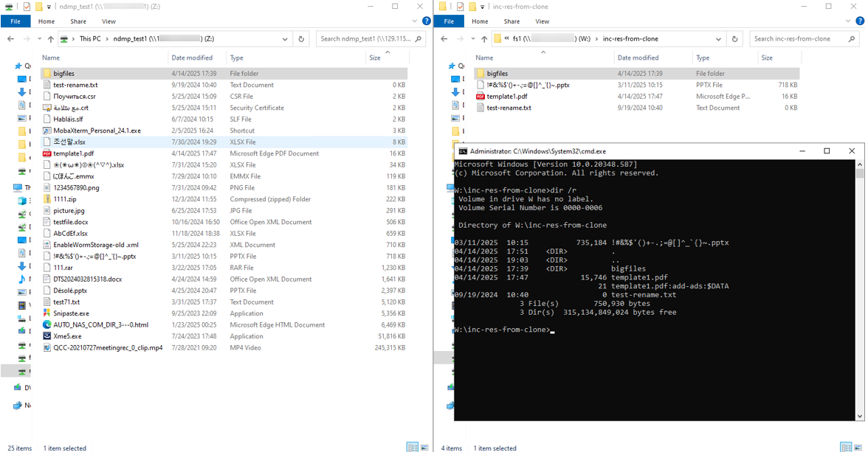
Task: Sort by Size column in right Explorer
Action: tap(779, 58)
